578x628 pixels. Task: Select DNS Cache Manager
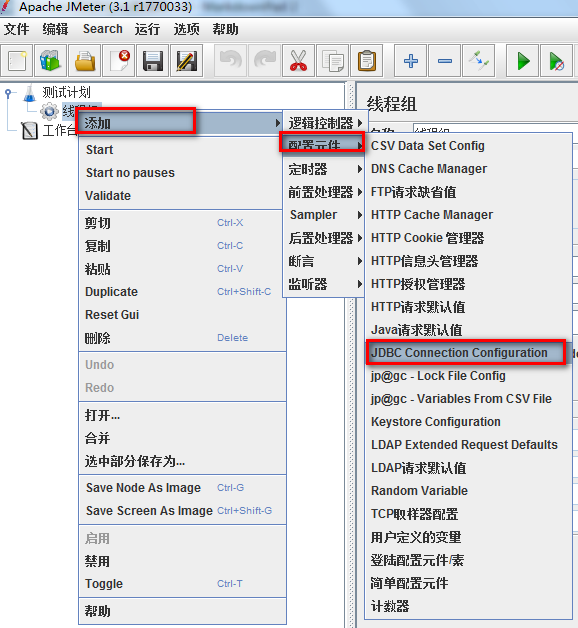468,169
